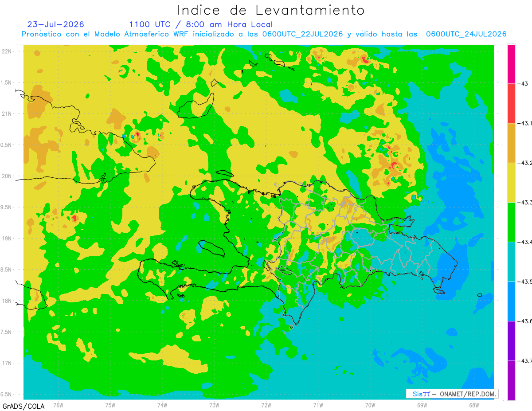The image size is (532, 411).
Task: Click the cyan color scale segment
Action: [x=511, y=262]
